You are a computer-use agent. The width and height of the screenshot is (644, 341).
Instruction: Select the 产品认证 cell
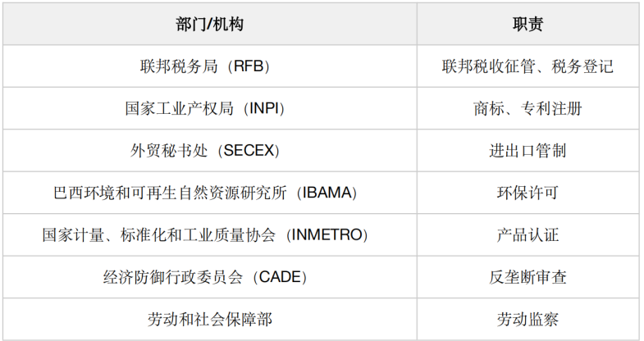[x=528, y=234]
